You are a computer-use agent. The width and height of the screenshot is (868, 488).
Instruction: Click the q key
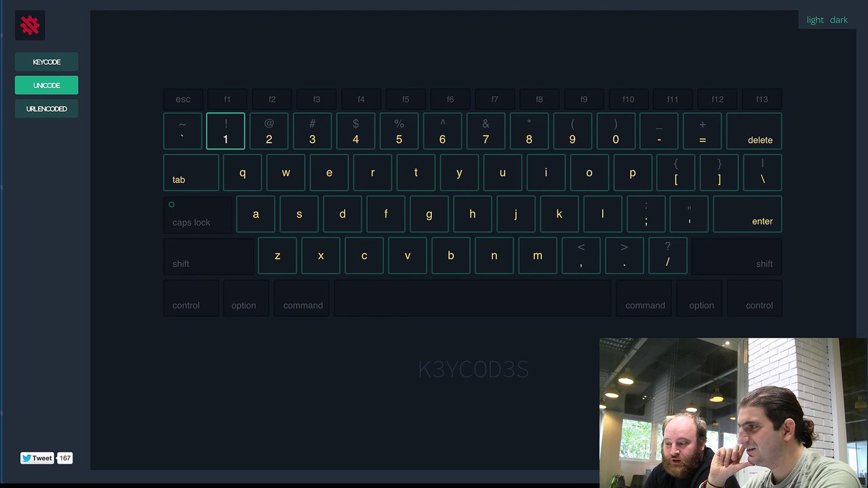click(243, 172)
